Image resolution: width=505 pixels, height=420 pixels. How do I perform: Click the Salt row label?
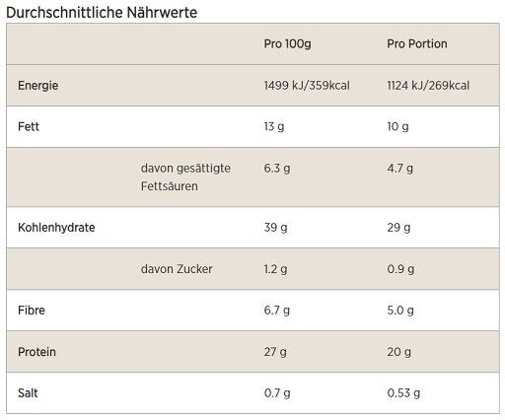coord(28,393)
